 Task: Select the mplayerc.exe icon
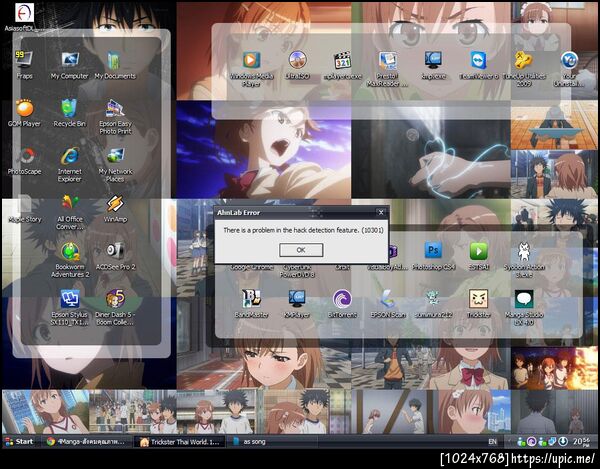343,64
